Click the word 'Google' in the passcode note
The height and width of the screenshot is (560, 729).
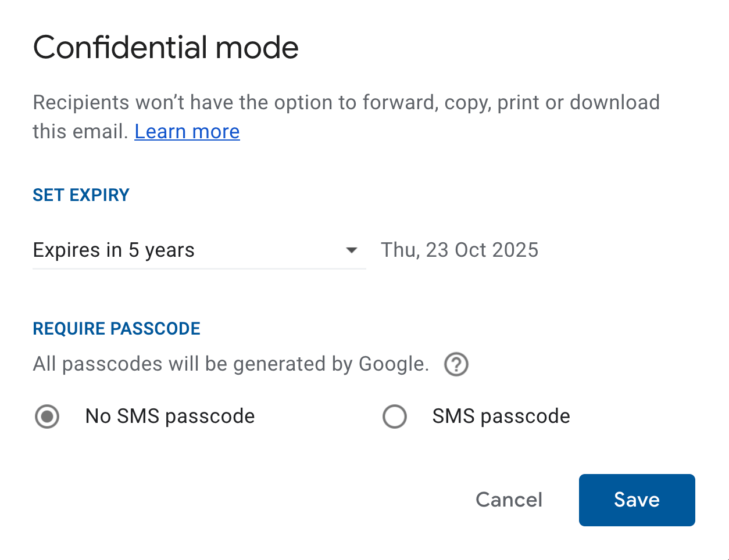[392, 364]
